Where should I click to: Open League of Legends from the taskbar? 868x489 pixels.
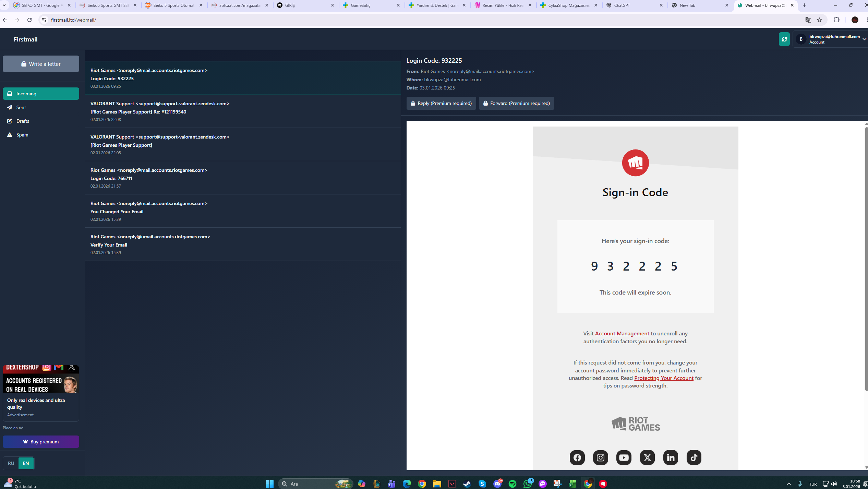(x=376, y=484)
